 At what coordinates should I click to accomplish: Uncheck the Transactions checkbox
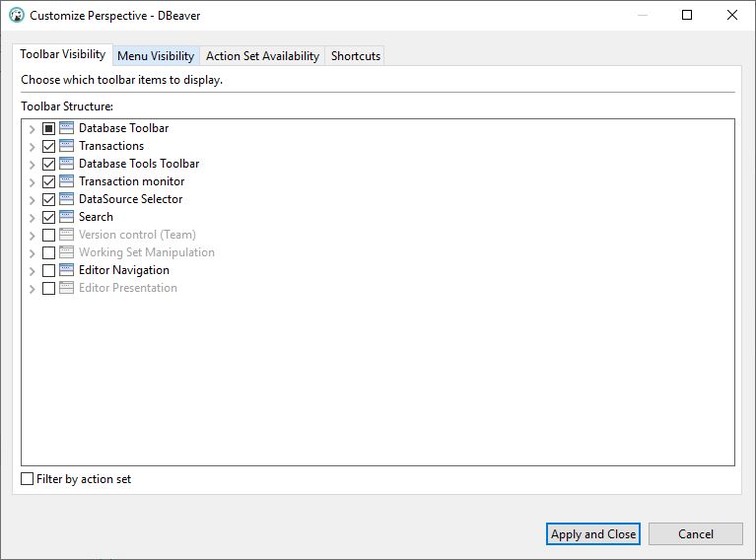(48, 146)
